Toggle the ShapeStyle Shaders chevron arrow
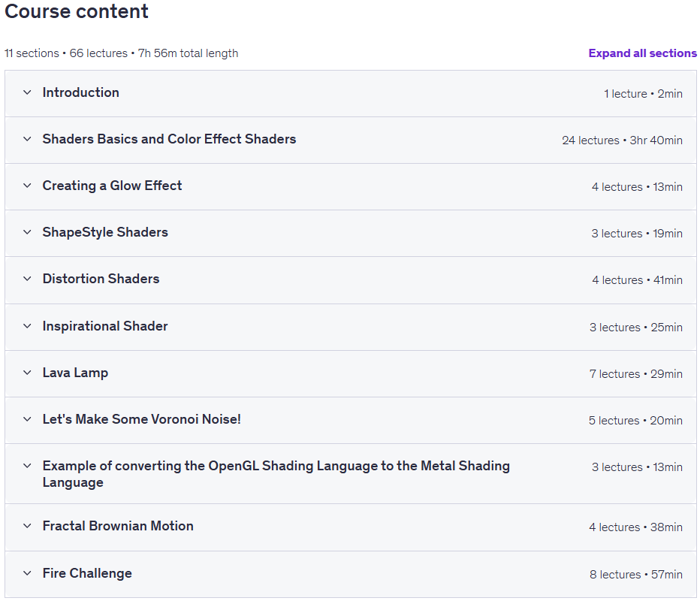Viewport: 700px width, 601px height. [27, 232]
